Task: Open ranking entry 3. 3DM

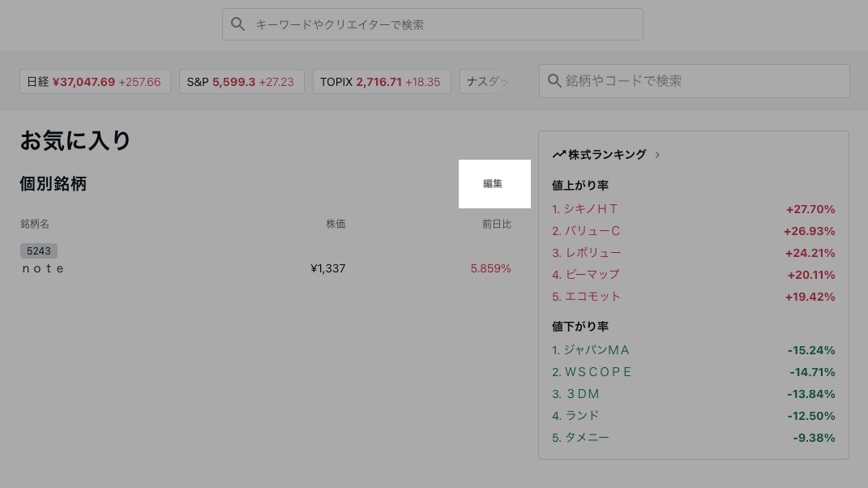Action: coord(575,394)
